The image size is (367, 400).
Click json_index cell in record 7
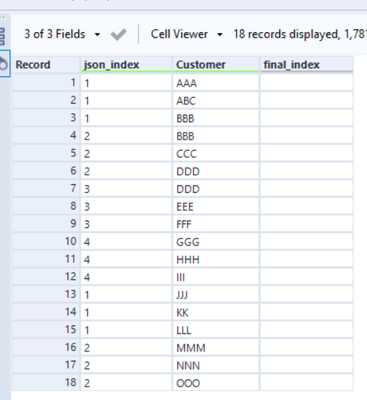click(x=126, y=189)
